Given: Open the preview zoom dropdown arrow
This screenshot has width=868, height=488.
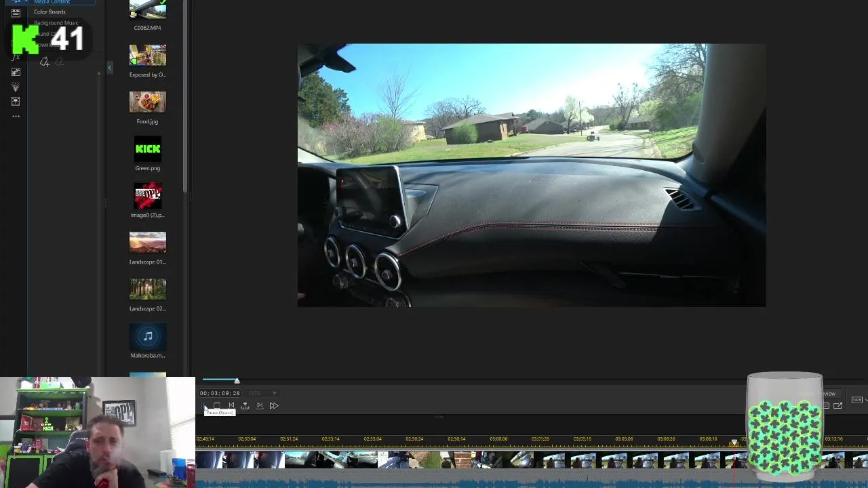Looking at the screenshot, I should [274, 393].
